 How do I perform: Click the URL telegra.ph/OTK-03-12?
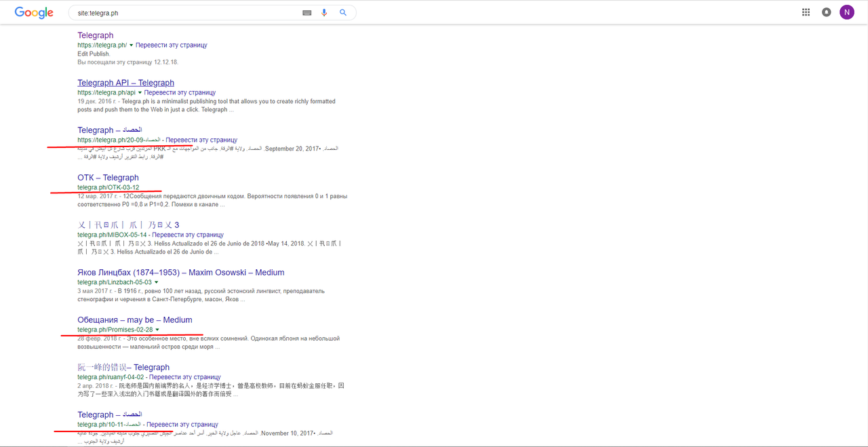pyautogui.click(x=108, y=187)
